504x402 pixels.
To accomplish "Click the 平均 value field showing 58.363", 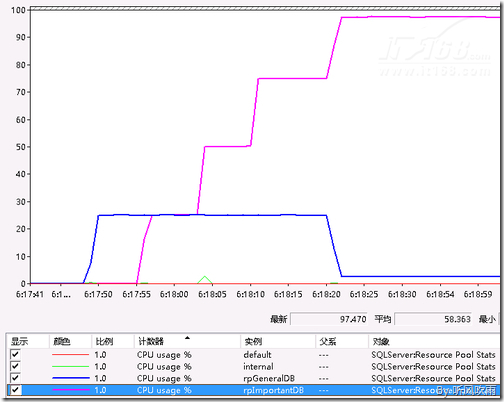I will tap(433, 319).
